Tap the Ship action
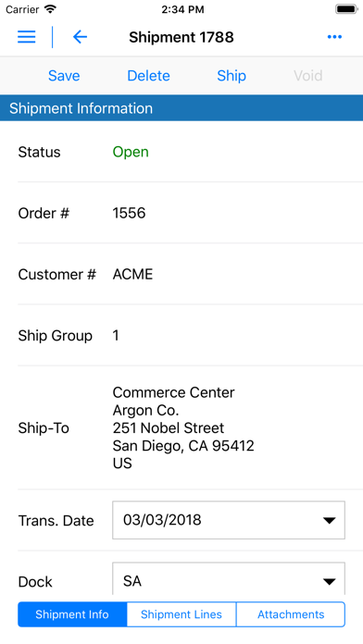This screenshot has height=644, width=363. click(232, 76)
